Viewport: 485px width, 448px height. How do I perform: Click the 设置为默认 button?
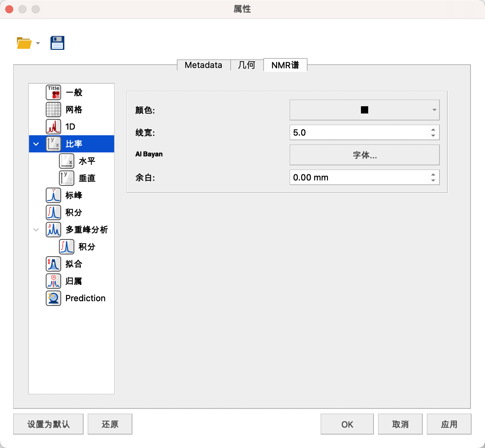click(x=48, y=424)
